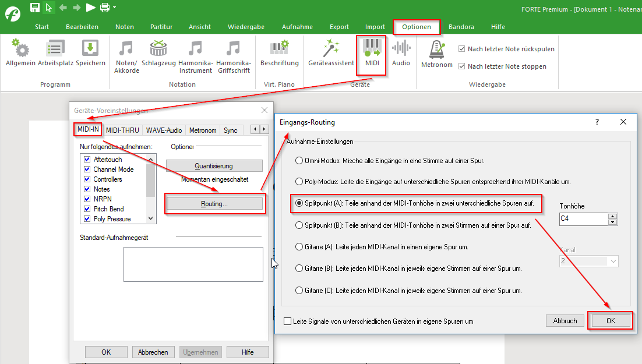Click the FORTE application logo
The width and height of the screenshot is (642, 364).
click(13, 15)
